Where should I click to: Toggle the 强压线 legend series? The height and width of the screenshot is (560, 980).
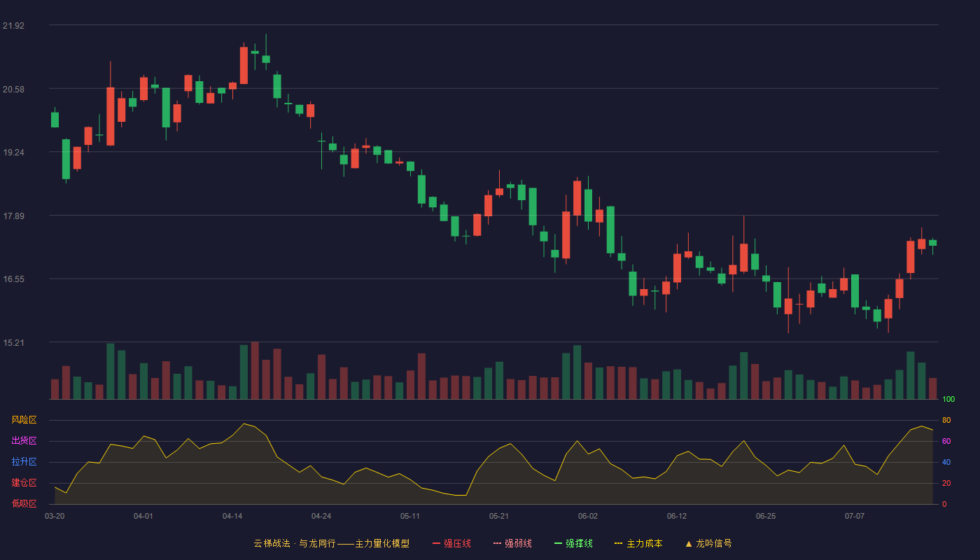click(451, 543)
